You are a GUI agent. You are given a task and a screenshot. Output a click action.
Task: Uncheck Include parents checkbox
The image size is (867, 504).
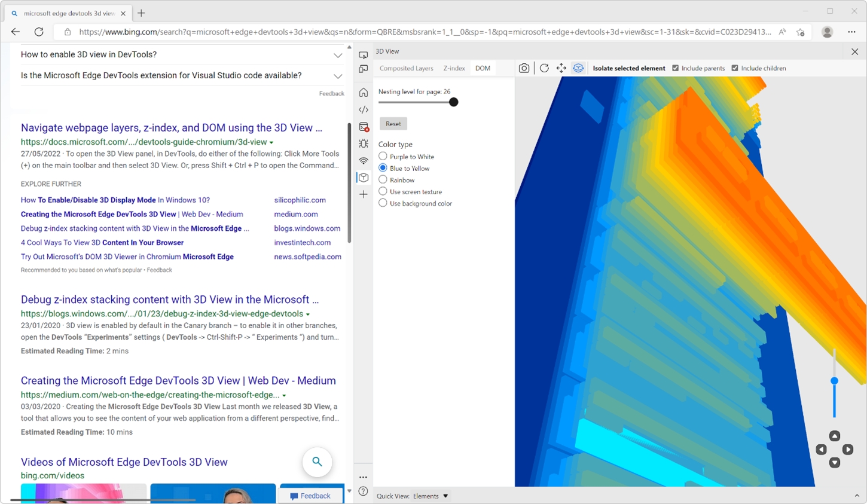pyautogui.click(x=676, y=68)
